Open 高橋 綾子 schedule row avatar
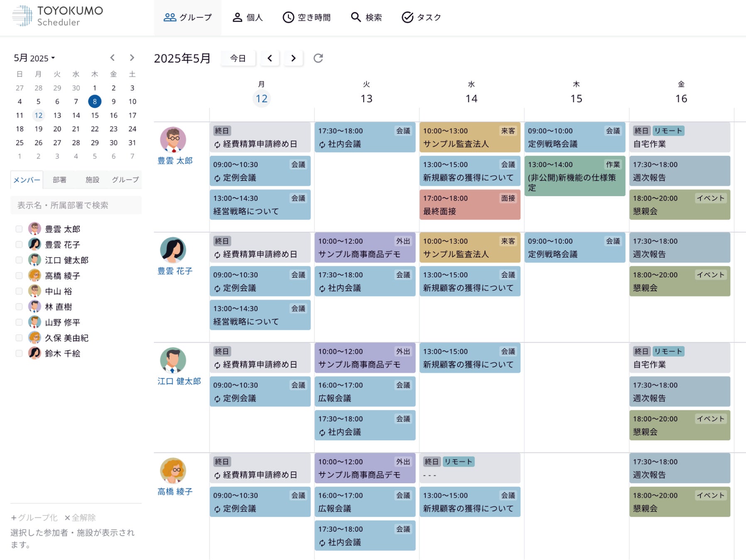 pyautogui.click(x=173, y=471)
